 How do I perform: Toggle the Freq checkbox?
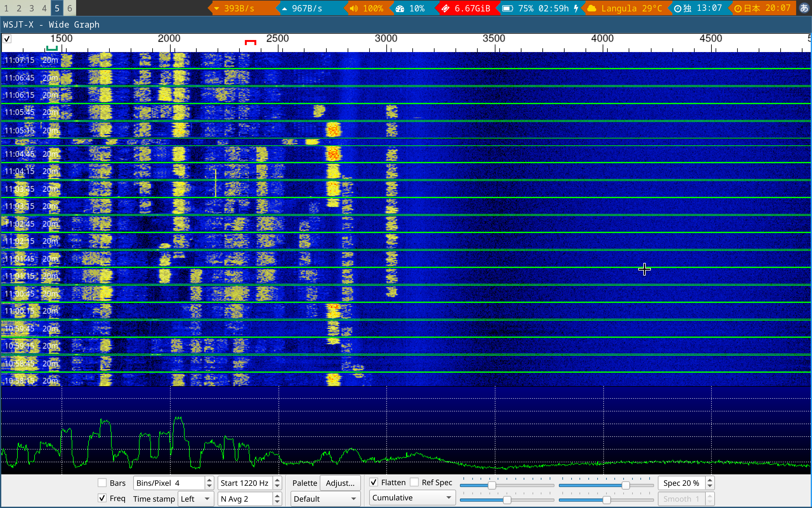(102, 498)
